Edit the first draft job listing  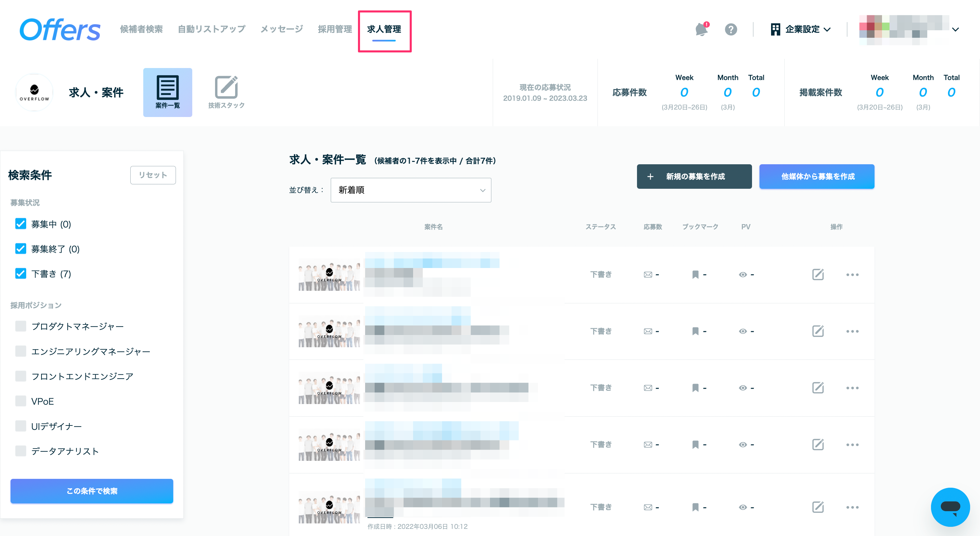tap(818, 274)
